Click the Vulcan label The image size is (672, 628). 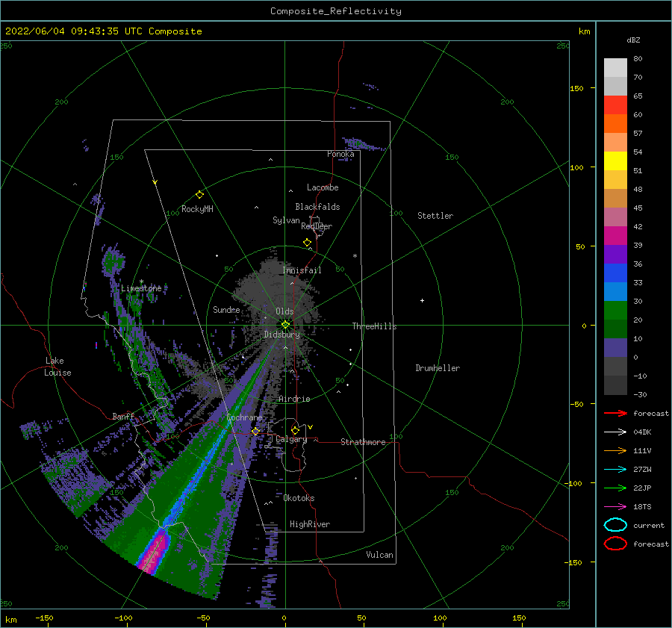(380, 555)
